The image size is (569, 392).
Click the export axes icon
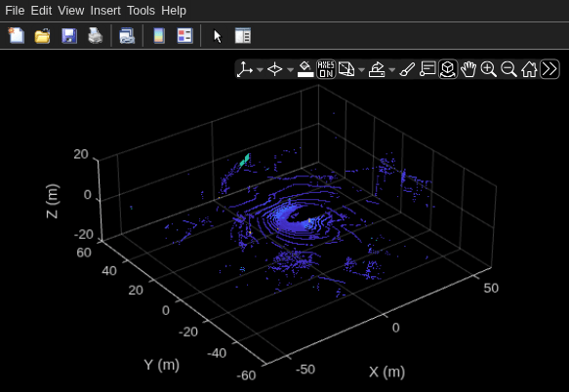coord(377,69)
